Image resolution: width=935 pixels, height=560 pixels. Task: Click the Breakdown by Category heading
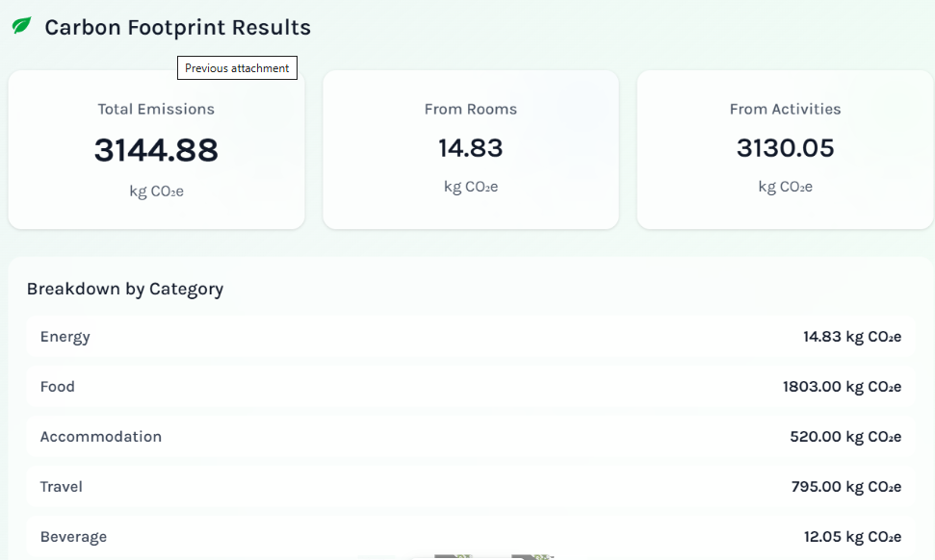pos(125,289)
